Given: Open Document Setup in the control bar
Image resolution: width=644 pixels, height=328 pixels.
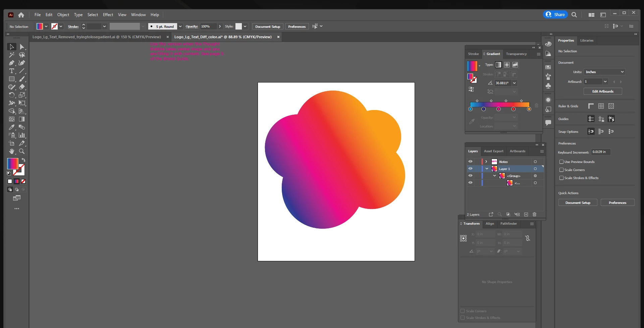Looking at the screenshot, I should (x=268, y=26).
